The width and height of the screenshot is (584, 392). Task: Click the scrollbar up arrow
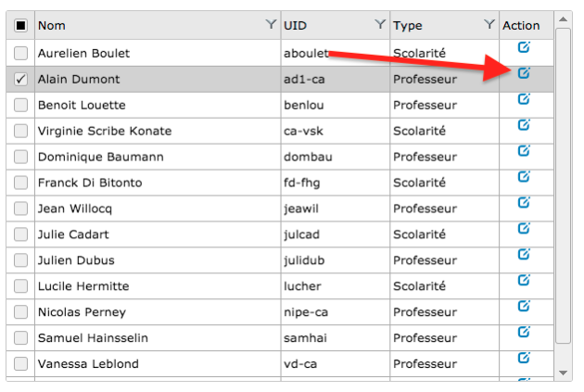(x=563, y=19)
